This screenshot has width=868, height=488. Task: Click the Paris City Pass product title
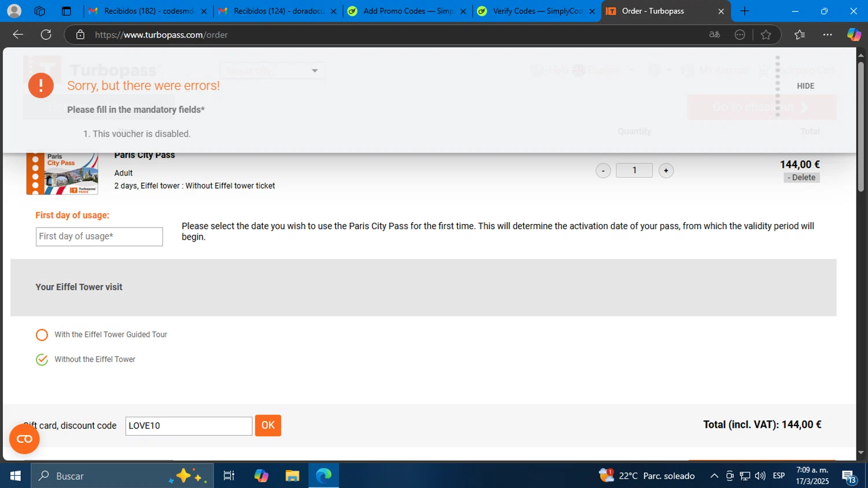coord(145,155)
